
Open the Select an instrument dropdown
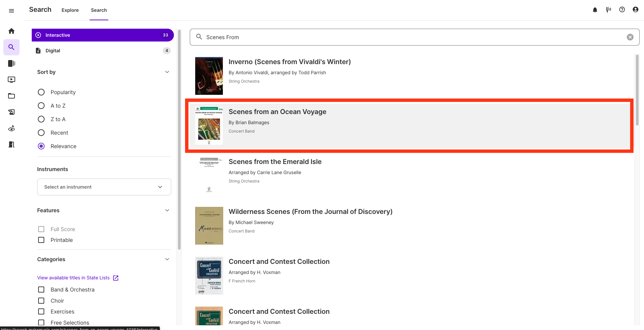(x=104, y=187)
